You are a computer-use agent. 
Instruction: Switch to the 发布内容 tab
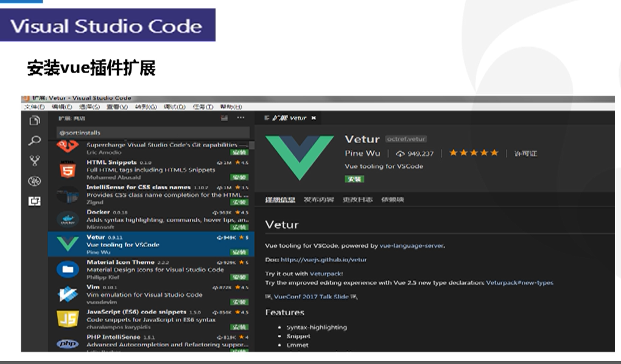click(319, 200)
